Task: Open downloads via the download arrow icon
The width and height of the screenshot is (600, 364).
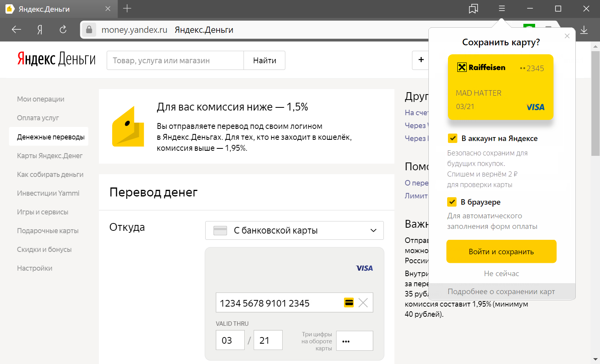Action: point(584,30)
